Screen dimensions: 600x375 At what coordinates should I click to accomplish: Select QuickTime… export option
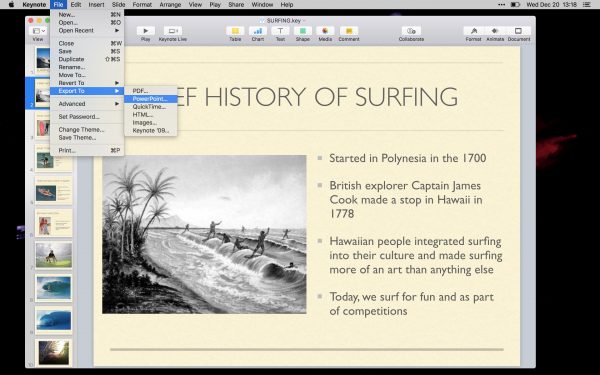151,107
